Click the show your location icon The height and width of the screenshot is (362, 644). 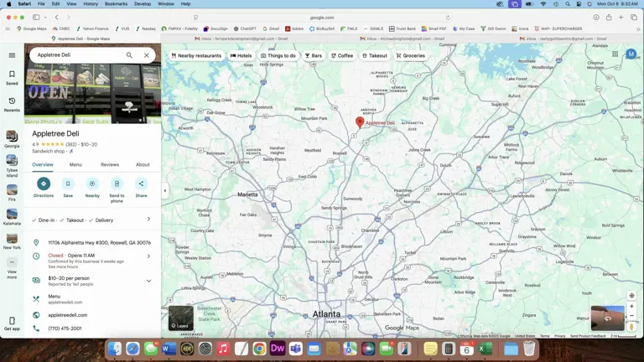click(631, 295)
